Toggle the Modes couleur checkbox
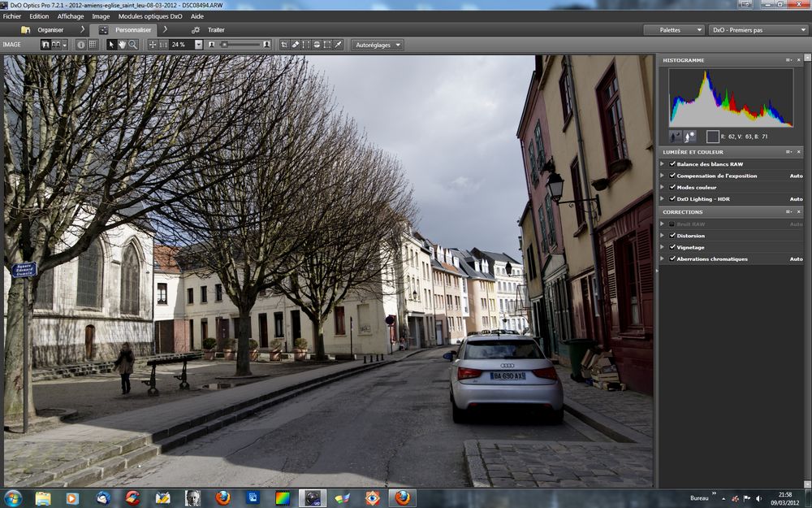 672,187
